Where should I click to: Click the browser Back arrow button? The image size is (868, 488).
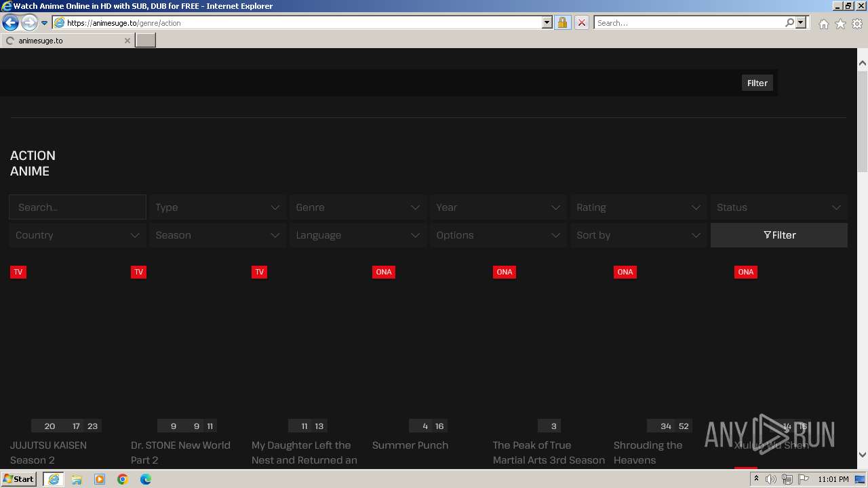point(10,23)
